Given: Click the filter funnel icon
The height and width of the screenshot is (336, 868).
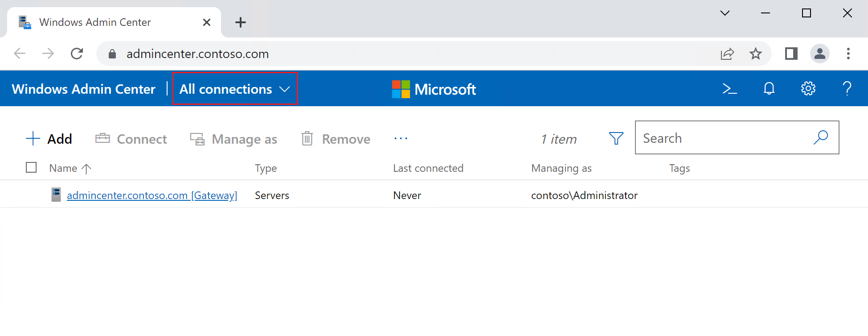Looking at the screenshot, I should (616, 138).
